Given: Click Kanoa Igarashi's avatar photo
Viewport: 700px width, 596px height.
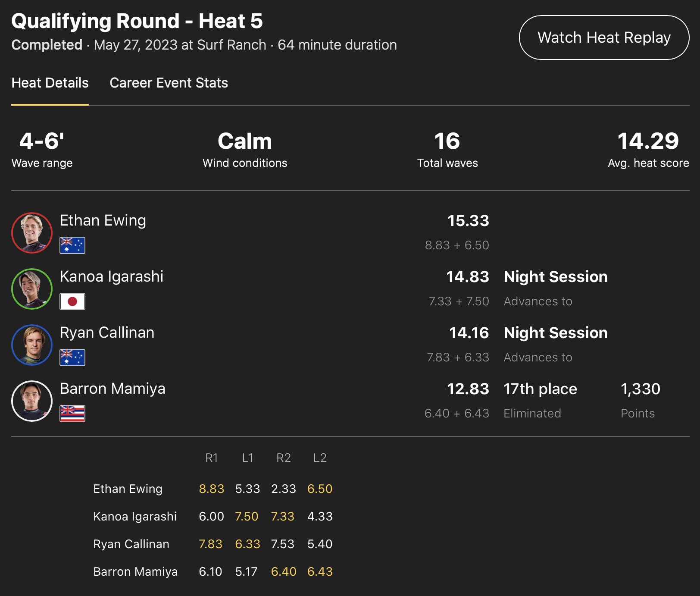Looking at the screenshot, I should point(32,289).
